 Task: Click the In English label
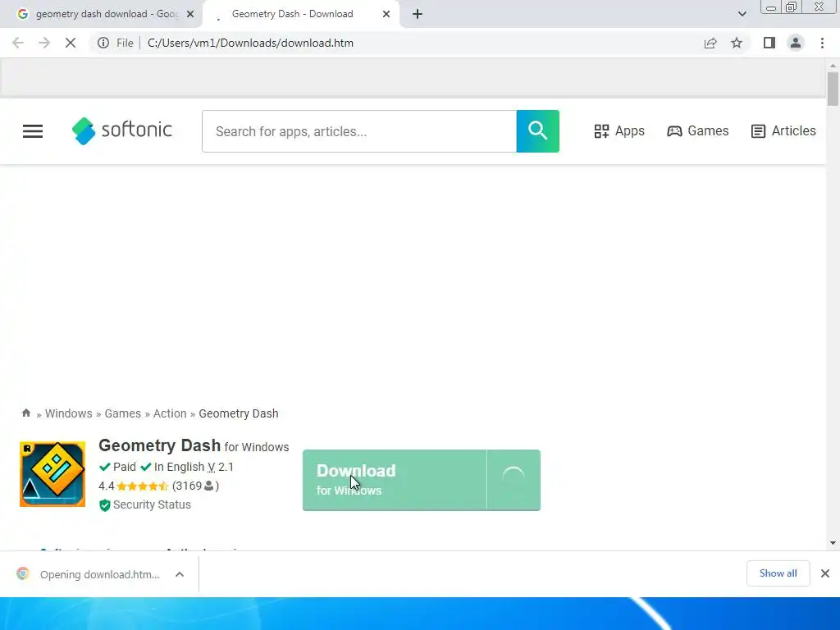[179, 467]
